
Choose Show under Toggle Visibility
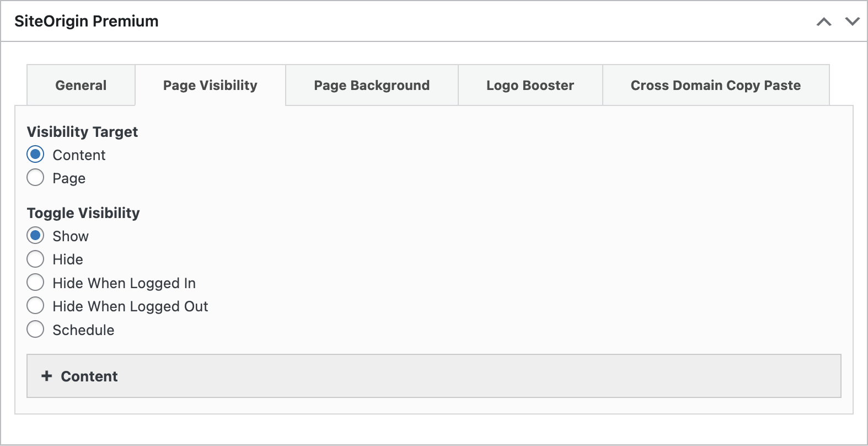[x=35, y=236]
